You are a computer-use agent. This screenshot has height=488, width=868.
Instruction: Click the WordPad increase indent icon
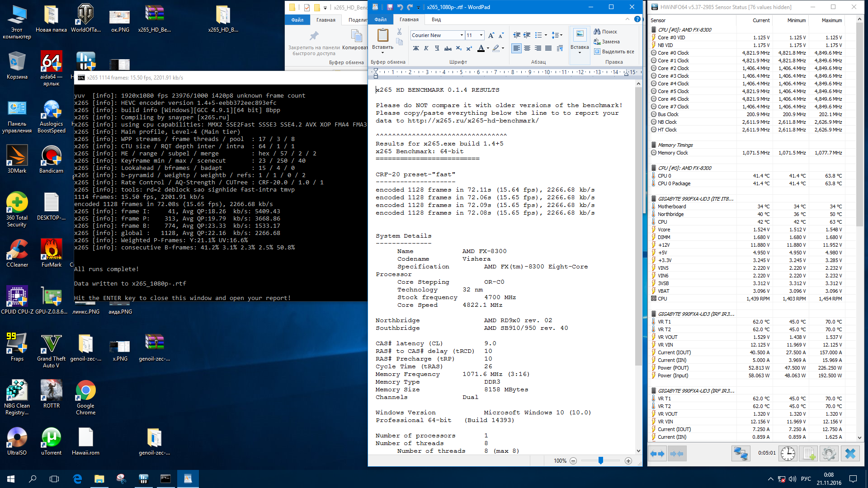coord(527,35)
